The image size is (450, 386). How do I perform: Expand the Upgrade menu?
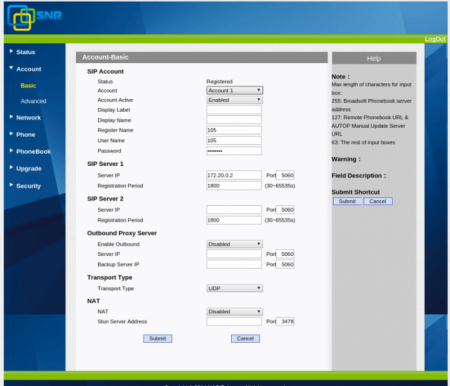tap(29, 169)
